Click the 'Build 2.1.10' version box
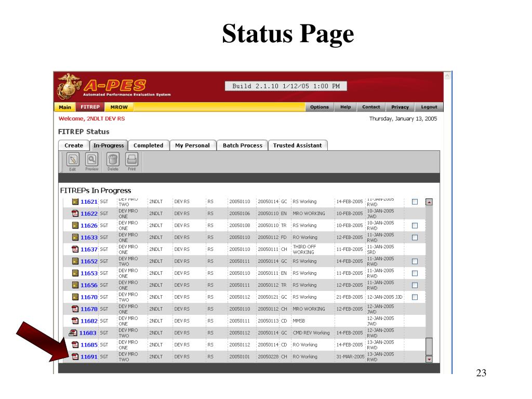532x399 pixels. 286,86
